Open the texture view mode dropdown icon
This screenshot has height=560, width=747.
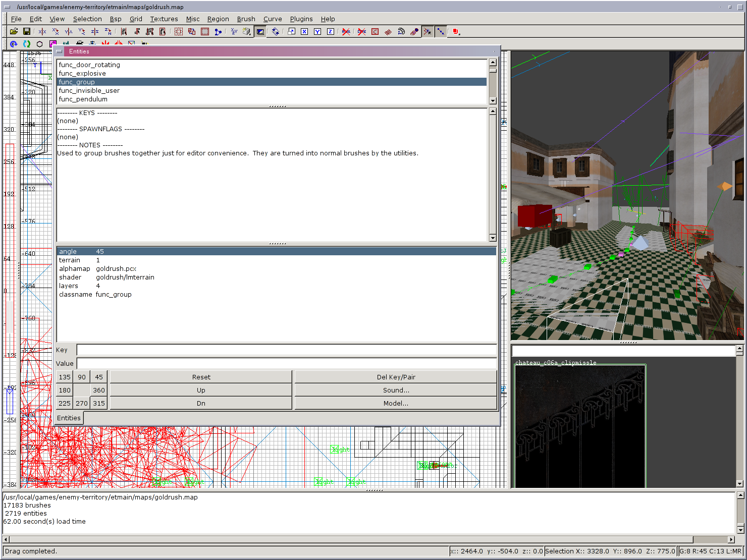tap(247, 31)
